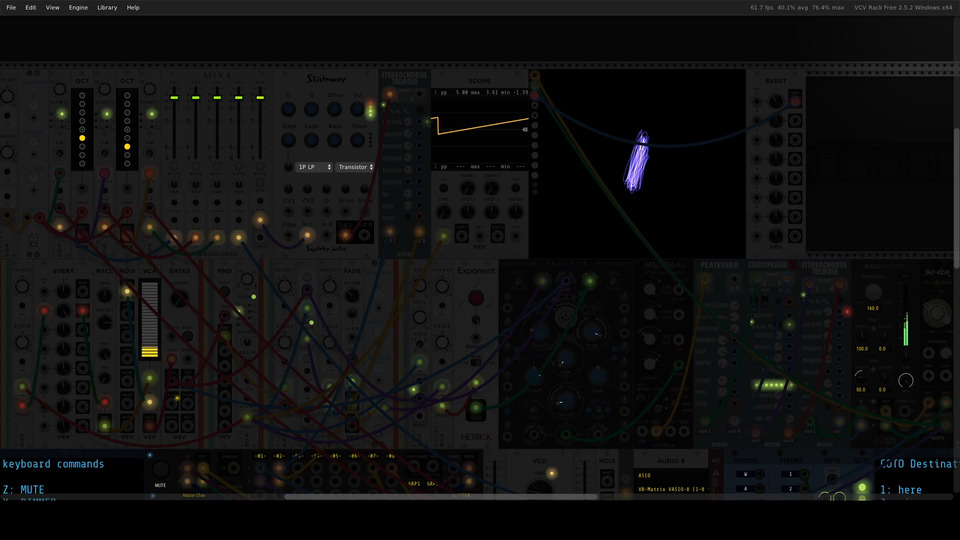Click the Stairway Vol knob
The image size is (960, 540).
357,110
